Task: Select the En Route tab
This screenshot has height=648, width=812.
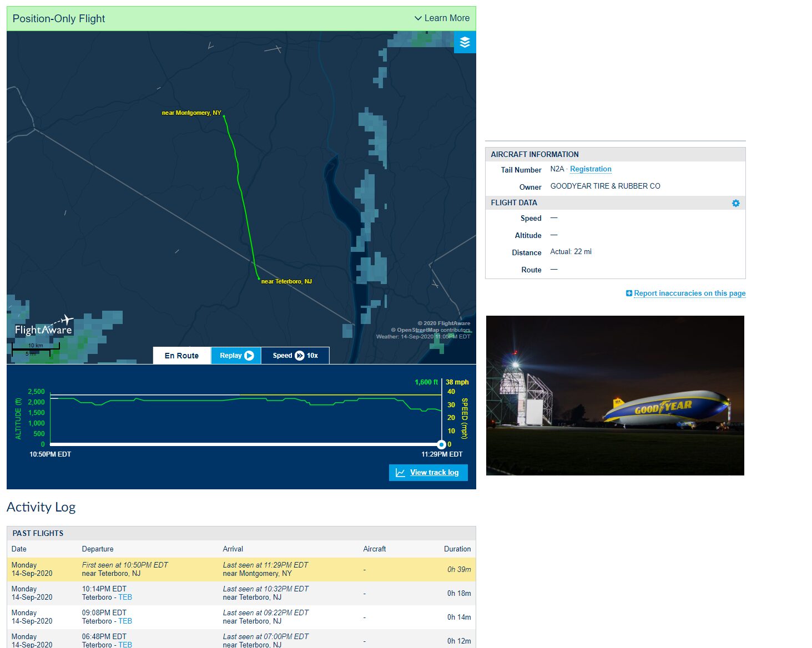Action: tap(181, 356)
